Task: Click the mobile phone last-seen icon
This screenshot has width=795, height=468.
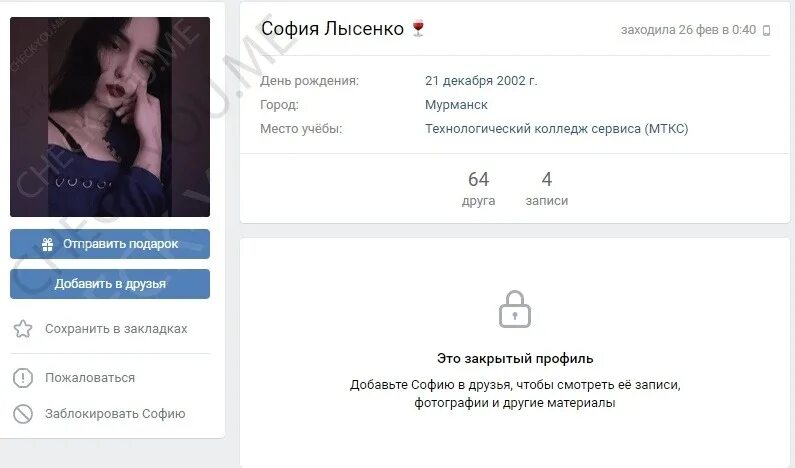Action: [767, 30]
